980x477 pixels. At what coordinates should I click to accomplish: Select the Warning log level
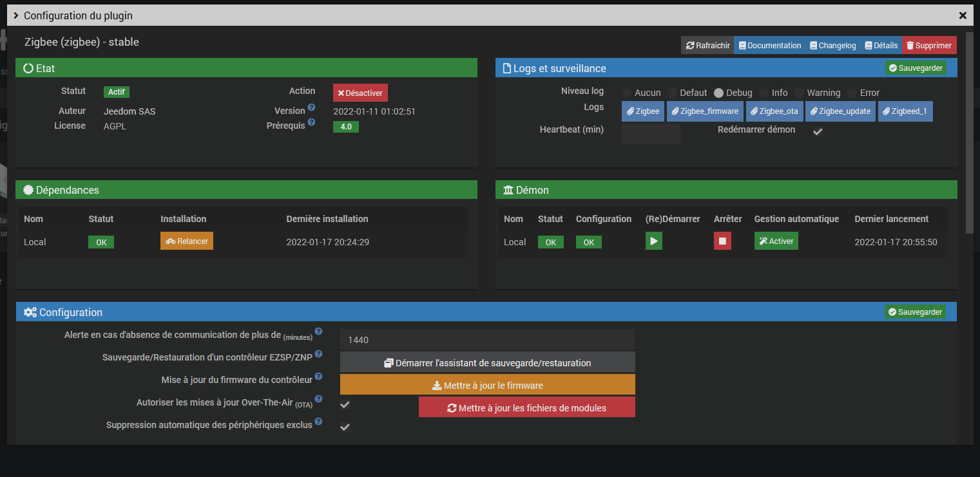pos(799,93)
